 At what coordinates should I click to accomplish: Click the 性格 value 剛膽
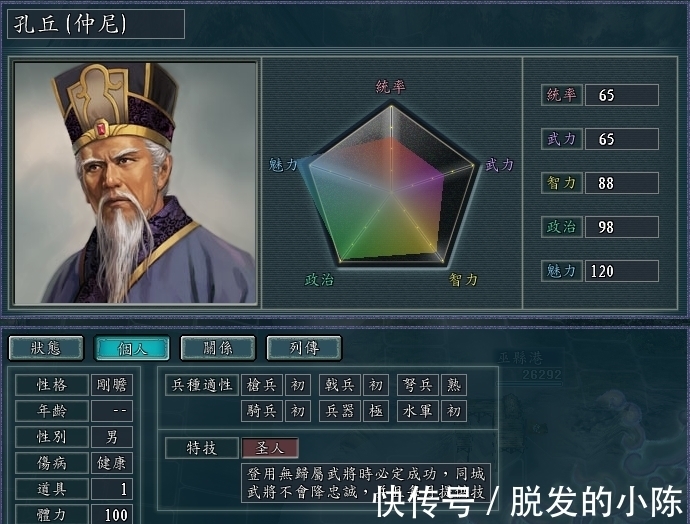click(112, 385)
